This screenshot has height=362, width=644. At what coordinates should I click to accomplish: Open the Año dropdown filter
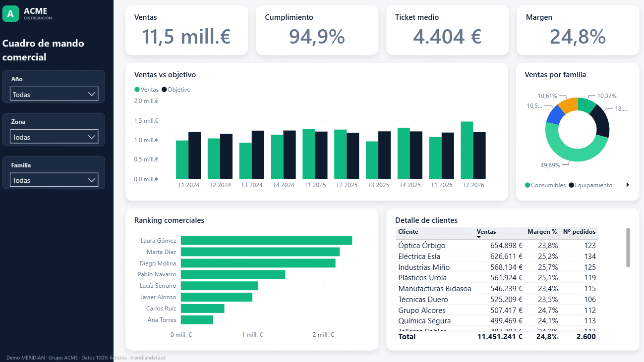(54, 94)
